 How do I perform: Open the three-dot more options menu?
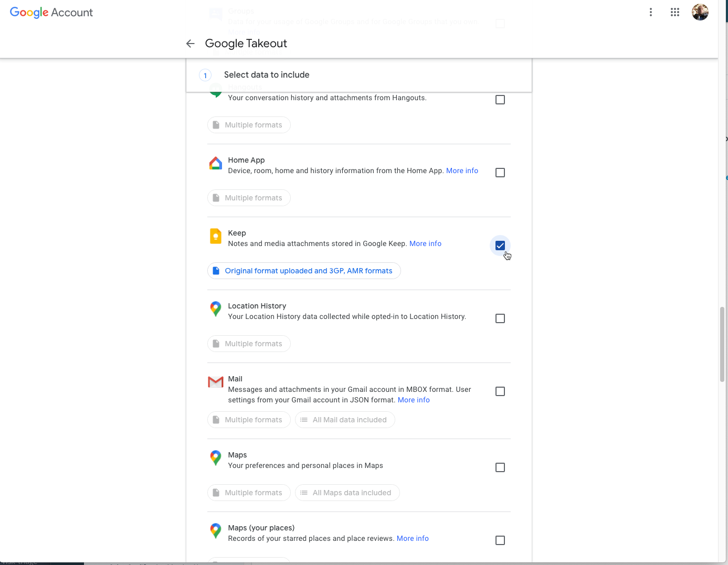tap(651, 12)
